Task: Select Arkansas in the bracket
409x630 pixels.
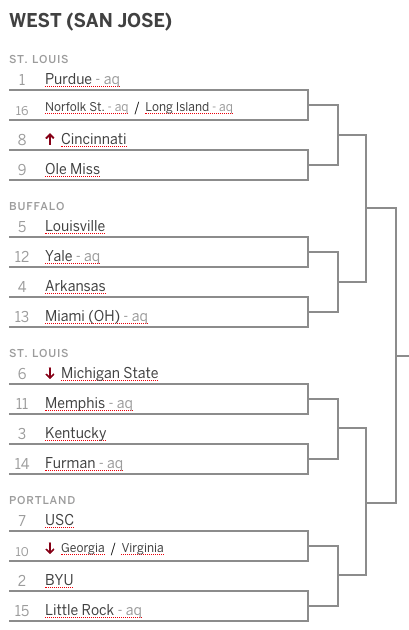Action: point(75,286)
